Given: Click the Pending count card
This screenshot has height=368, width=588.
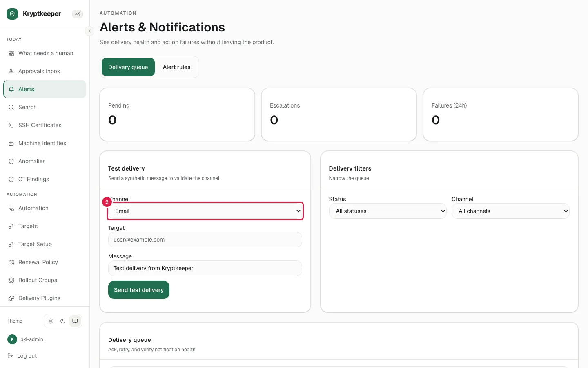Looking at the screenshot, I should [177, 114].
